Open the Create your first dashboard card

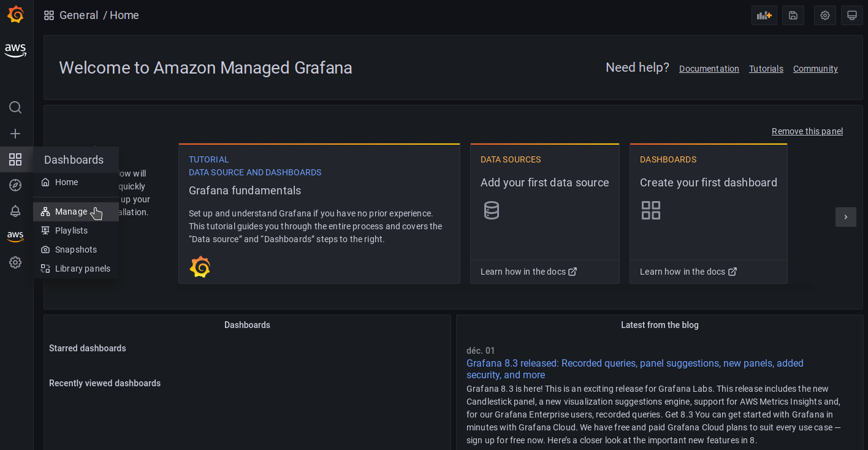click(709, 213)
